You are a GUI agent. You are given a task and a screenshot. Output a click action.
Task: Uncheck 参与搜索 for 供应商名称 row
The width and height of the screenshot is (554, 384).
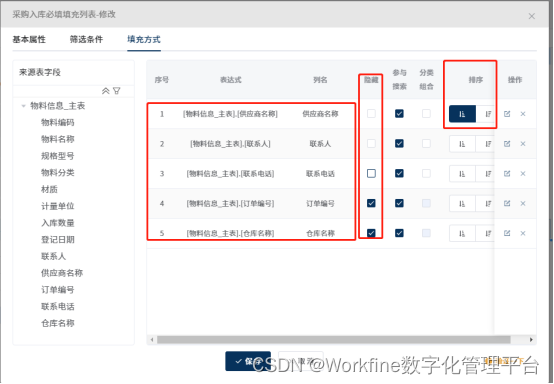[399, 114]
